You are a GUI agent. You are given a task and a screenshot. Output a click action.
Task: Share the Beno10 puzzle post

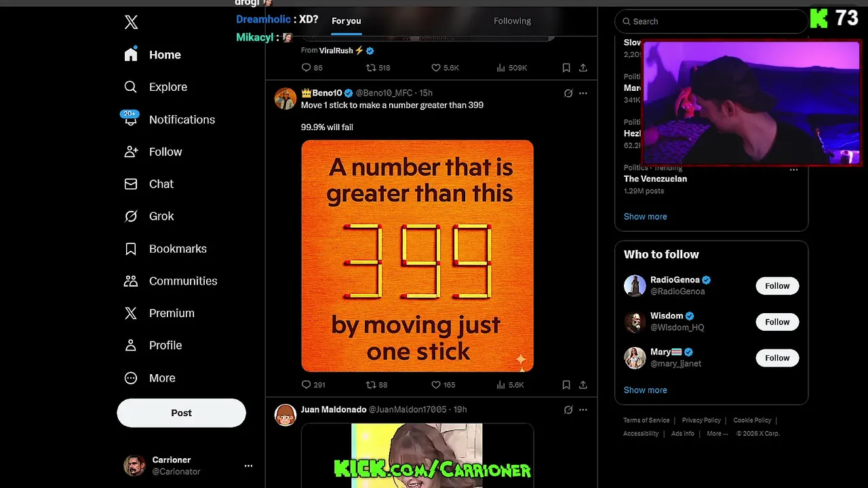(583, 385)
